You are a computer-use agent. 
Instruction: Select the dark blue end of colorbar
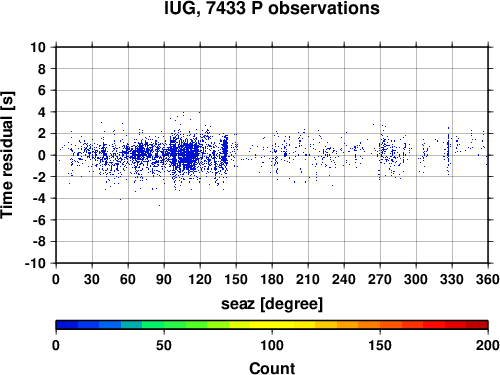pyautogui.click(x=67, y=325)
